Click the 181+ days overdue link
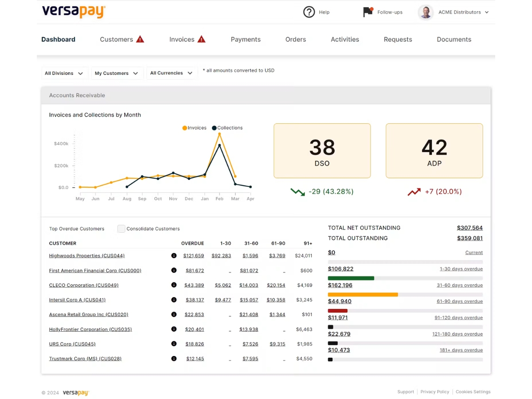 pos(461,350)
